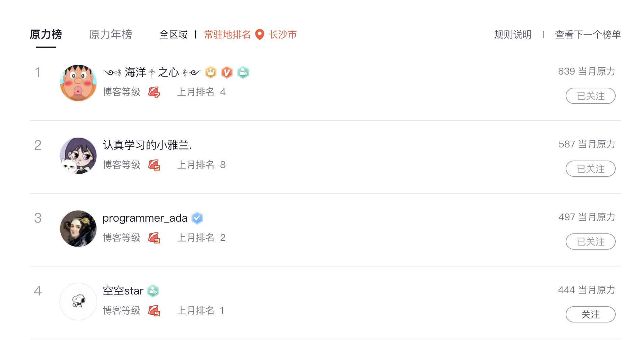The image size is (644, 340).
Task: Toggle the 已关注 button for programmer_ada
Action: [590, 242]
